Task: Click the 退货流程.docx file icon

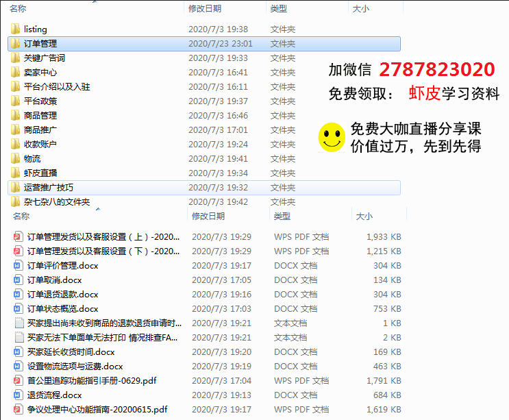Action: coord(18,395)
